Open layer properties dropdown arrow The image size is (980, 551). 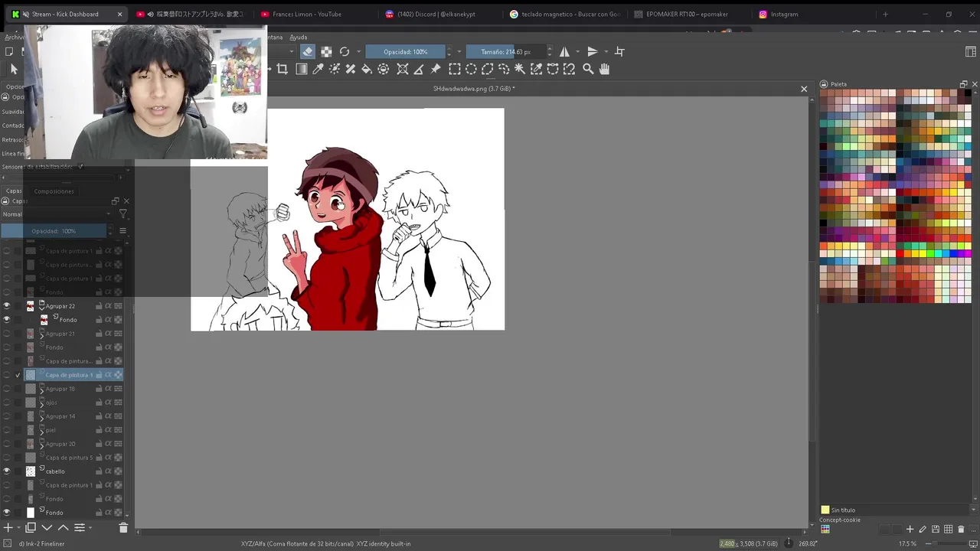coord(90,527)
